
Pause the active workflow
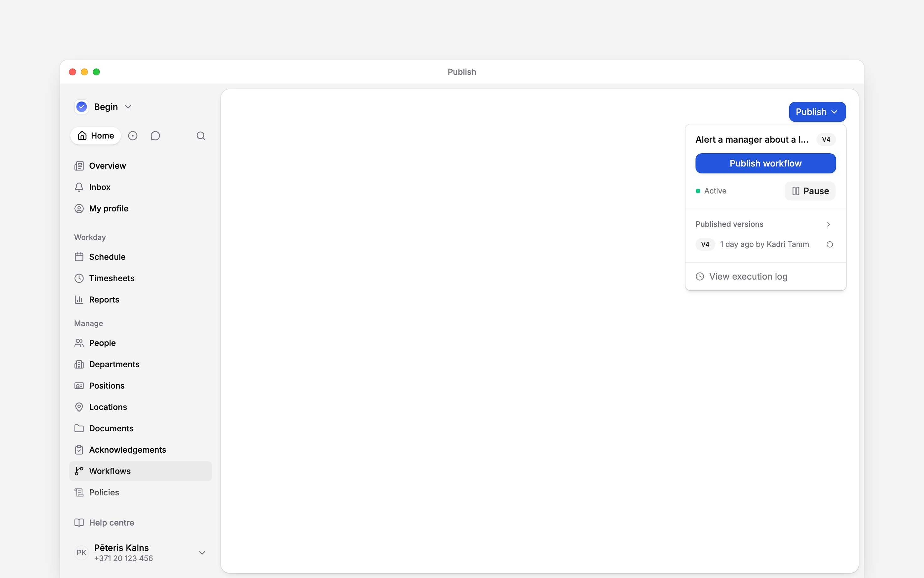(810, 191)
